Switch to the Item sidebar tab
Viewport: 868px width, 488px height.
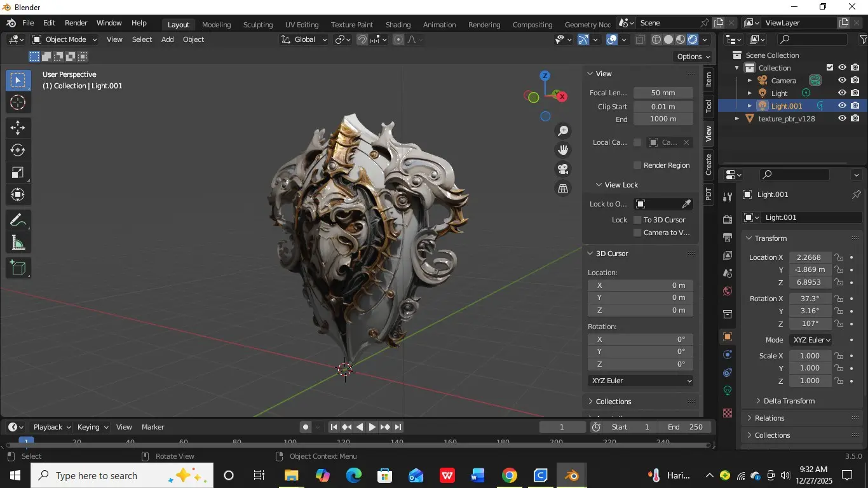[x=709, y=80]
